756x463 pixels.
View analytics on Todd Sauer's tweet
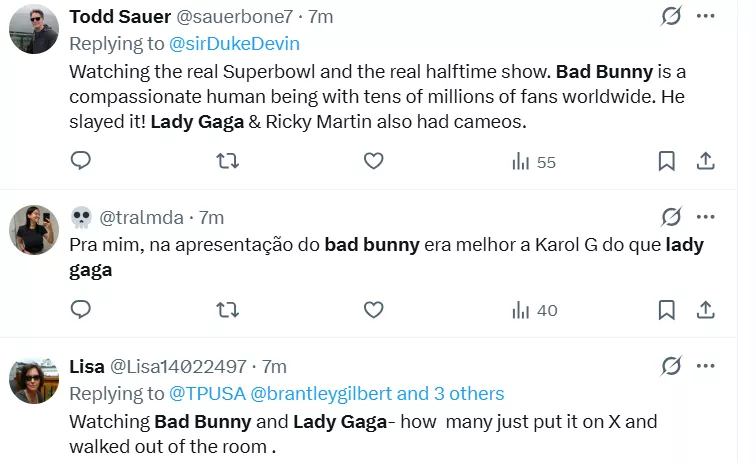pyautogui.click(x=533, y=162)
